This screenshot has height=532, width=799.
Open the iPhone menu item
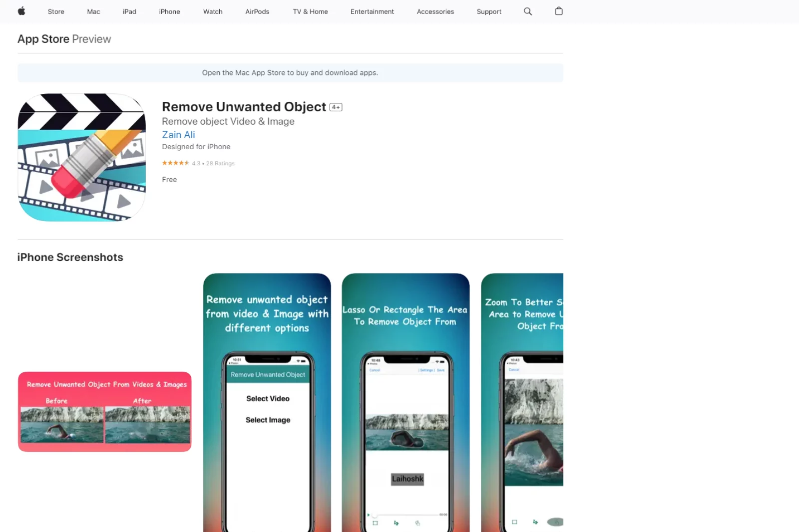(x=169, y=11)
